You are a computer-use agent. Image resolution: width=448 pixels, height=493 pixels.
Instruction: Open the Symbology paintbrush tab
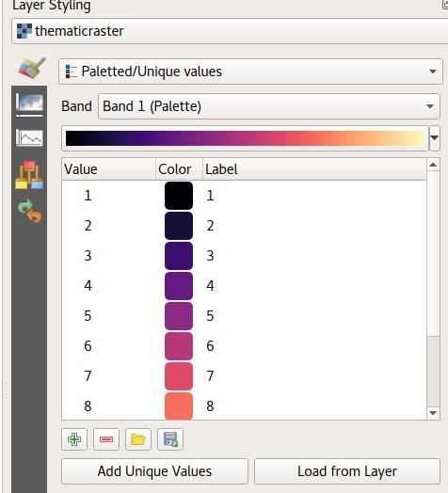31,68
